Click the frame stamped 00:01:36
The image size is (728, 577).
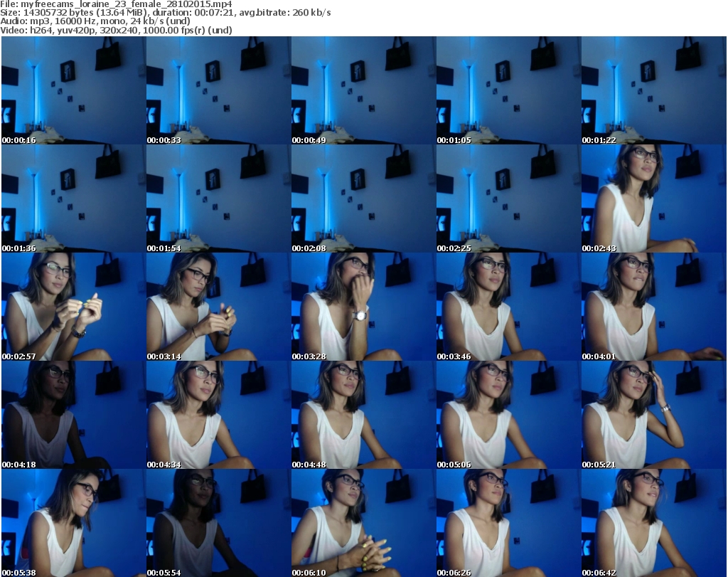point(74,198)
